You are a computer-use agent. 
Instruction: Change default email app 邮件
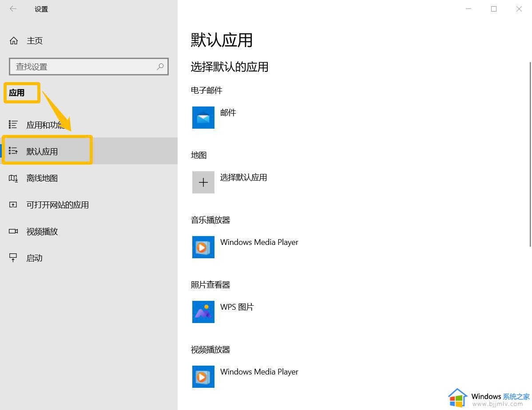pyautogui.click(x=228, y=113)
